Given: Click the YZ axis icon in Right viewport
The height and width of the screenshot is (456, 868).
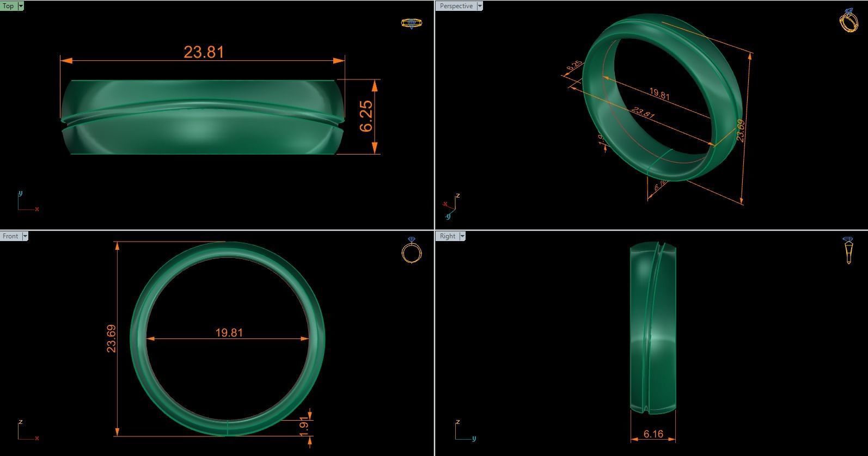Looking at the screenshot, I should 466,430.
